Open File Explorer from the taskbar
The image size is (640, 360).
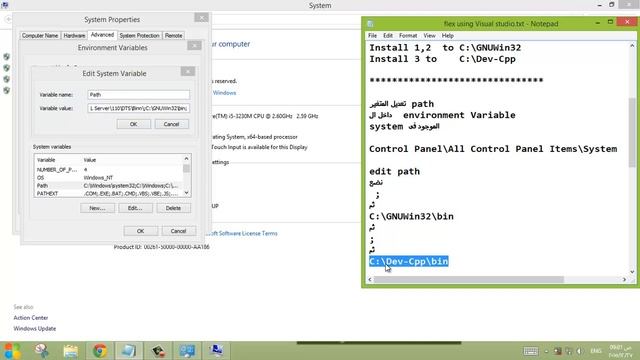(71, 351)
